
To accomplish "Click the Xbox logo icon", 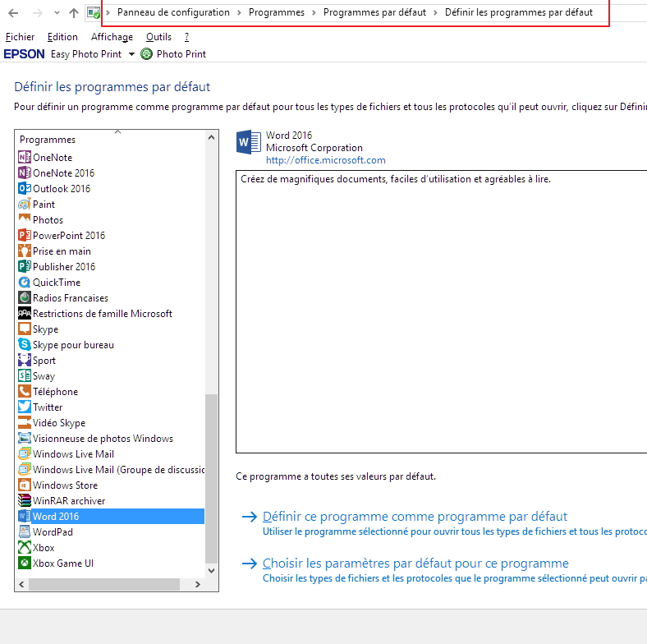I will pos(25,547).
